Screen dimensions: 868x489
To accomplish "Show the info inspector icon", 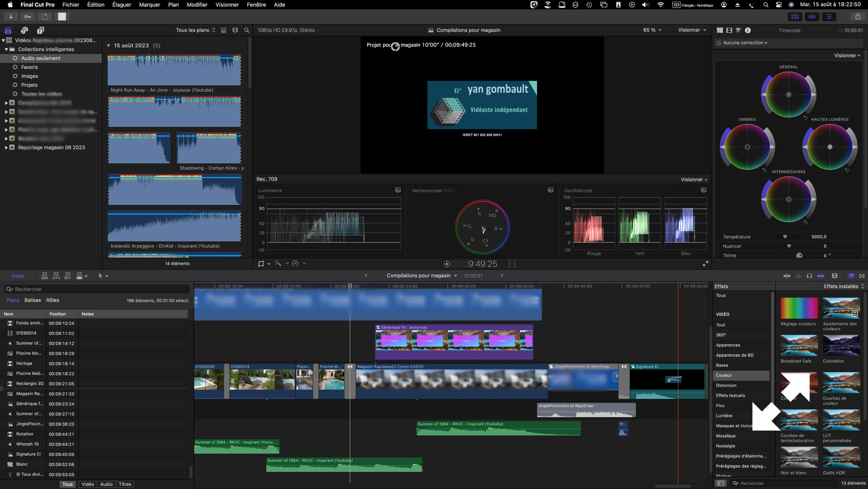I will 748,30.
